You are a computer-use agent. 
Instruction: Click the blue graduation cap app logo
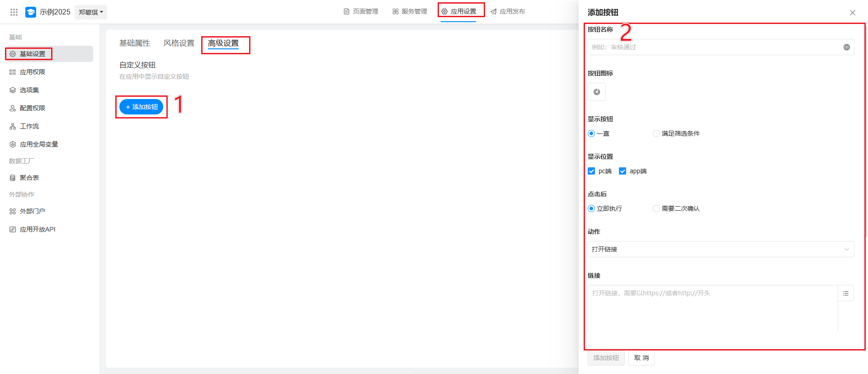[31, 12]
